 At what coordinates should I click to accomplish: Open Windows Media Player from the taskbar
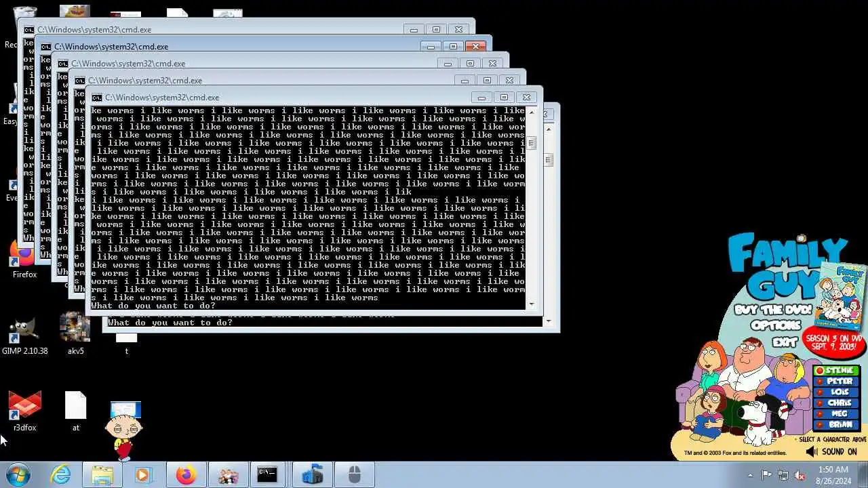[143, 475]
